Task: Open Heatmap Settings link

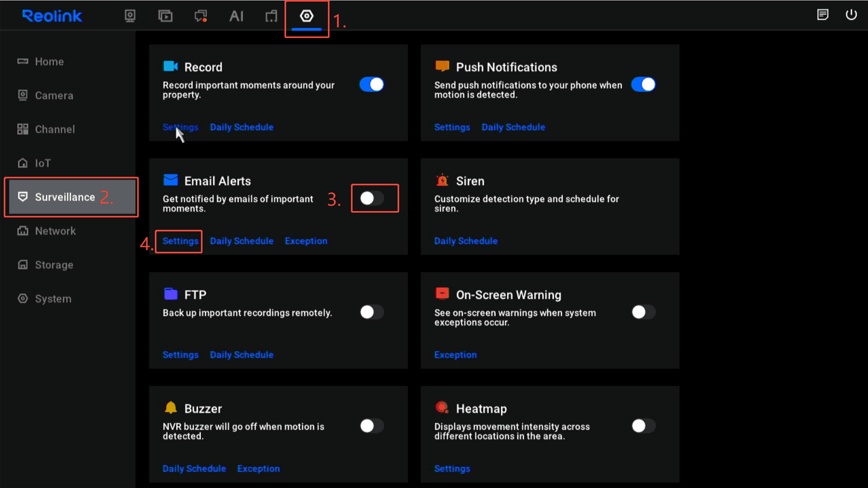Action: click(x=452, y=469)
